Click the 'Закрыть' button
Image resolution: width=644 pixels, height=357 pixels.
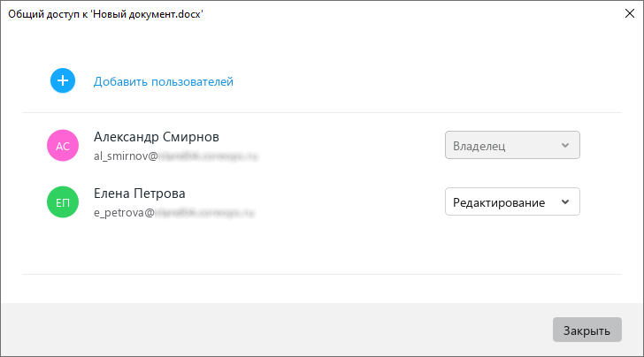click(586, 330)
